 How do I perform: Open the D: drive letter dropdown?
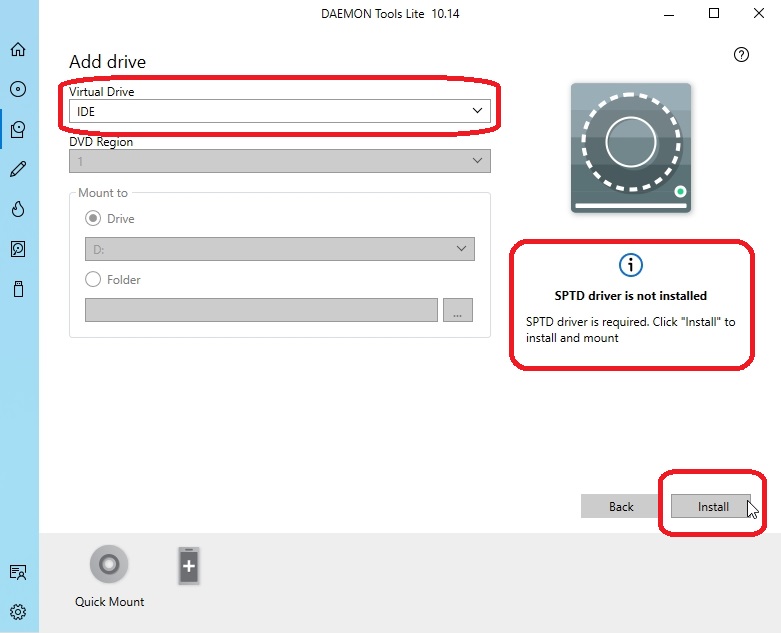pos(280,249)
